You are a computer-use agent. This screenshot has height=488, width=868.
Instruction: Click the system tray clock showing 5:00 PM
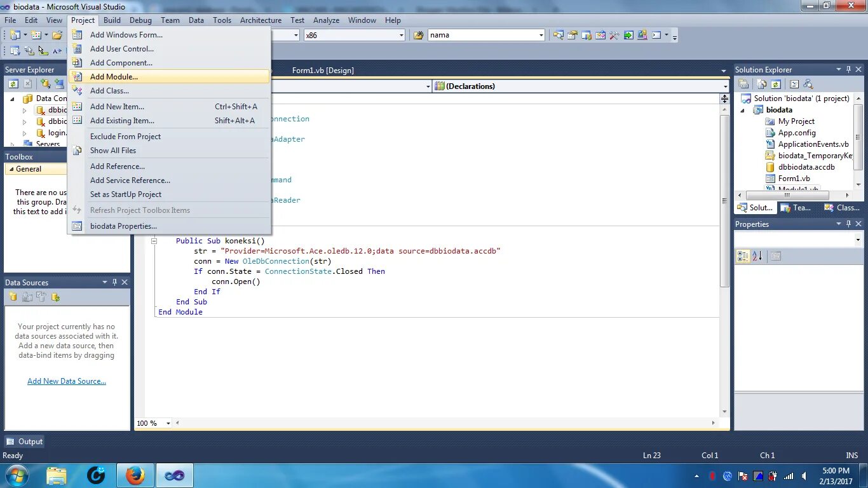836,476
